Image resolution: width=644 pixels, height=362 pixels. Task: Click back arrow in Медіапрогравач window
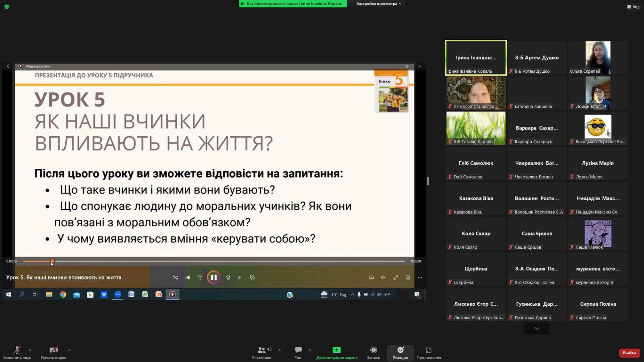pyautogui.click(x=8, y=66)
